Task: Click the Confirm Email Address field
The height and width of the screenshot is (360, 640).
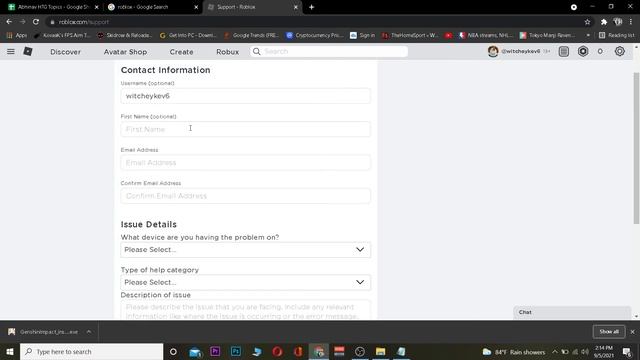Action: (x=245, y=196)
